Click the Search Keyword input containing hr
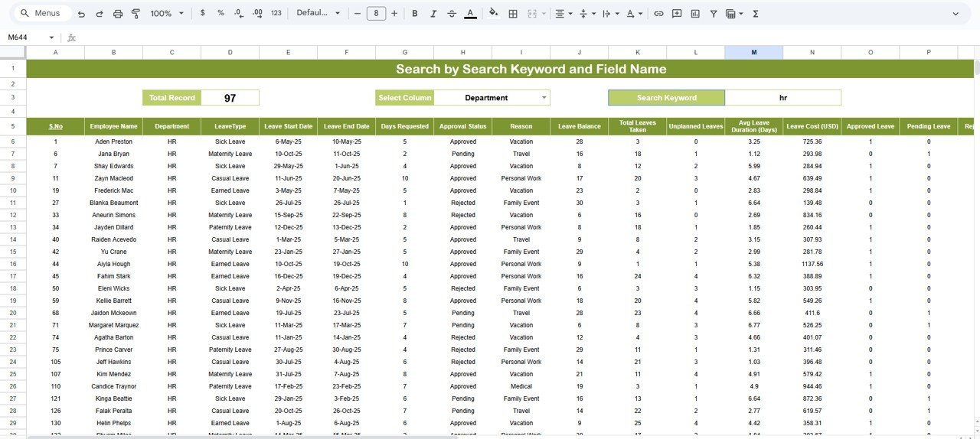This screenshot has width=980, height=439. click(782, 98)
